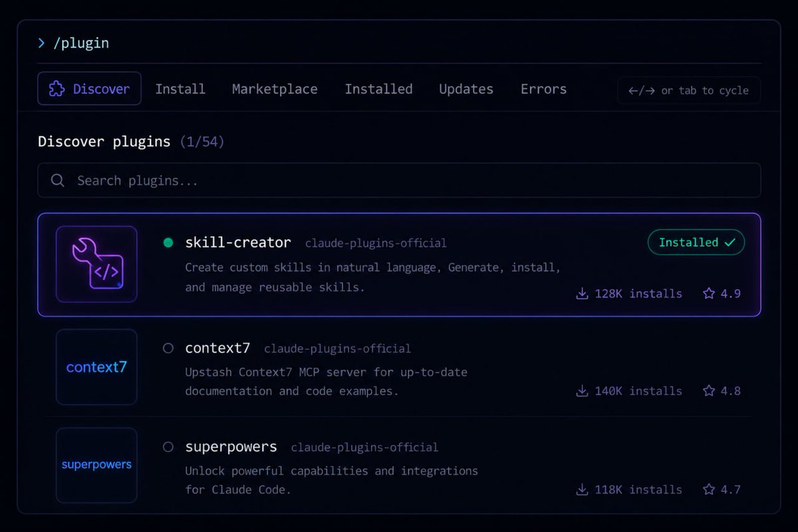Click the download icon beside 140K installs
The width and height of the screenshot is (798, 532).
(x=582, y=391)
